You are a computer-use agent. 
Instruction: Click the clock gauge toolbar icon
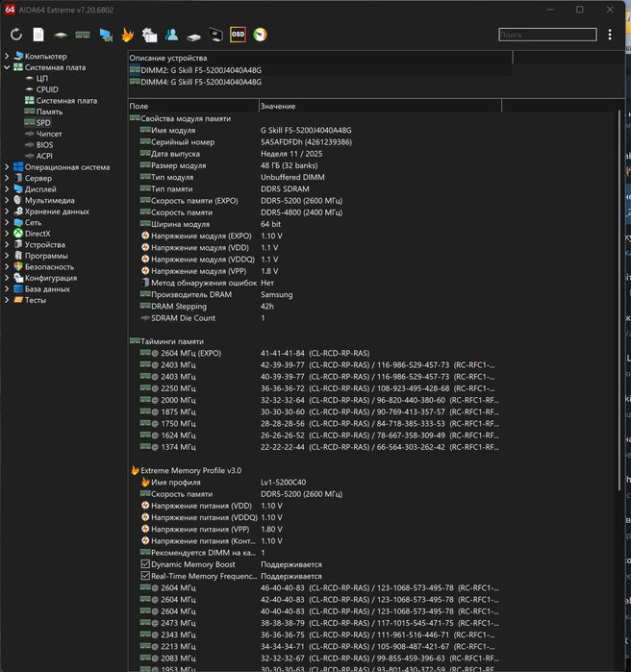tap(260, 35)
